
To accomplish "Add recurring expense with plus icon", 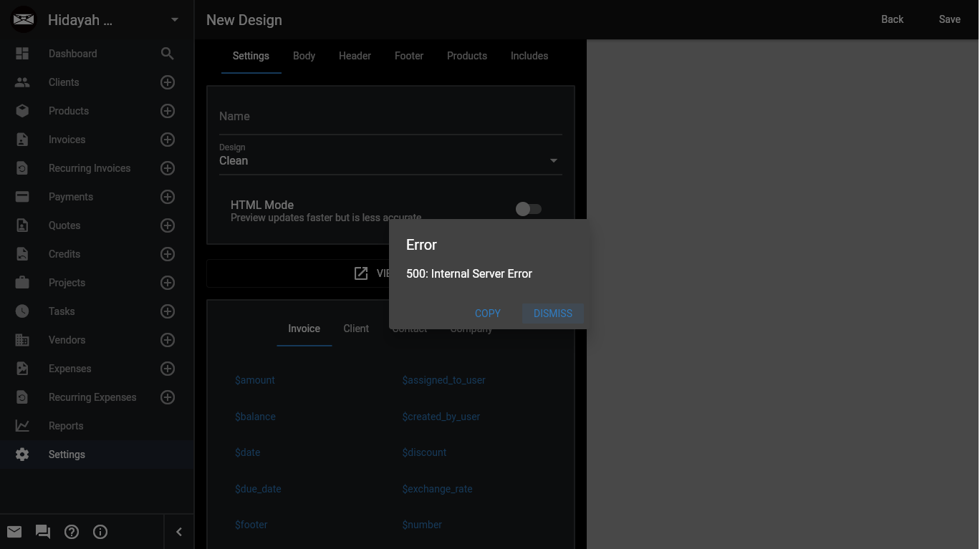I will [x=168, y=397].
